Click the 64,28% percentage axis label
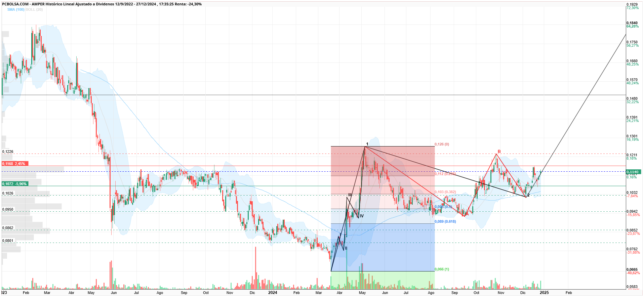The image size is (644, 297). pos(633,26)
